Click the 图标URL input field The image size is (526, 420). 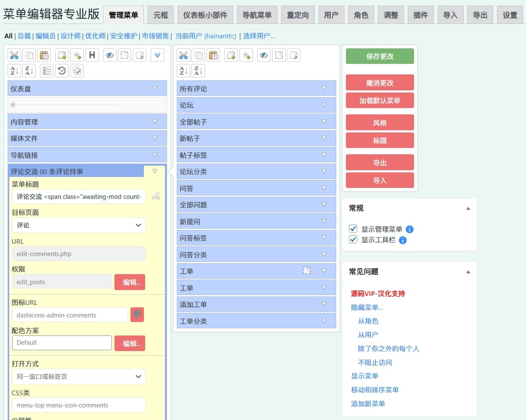click(70, 315)
